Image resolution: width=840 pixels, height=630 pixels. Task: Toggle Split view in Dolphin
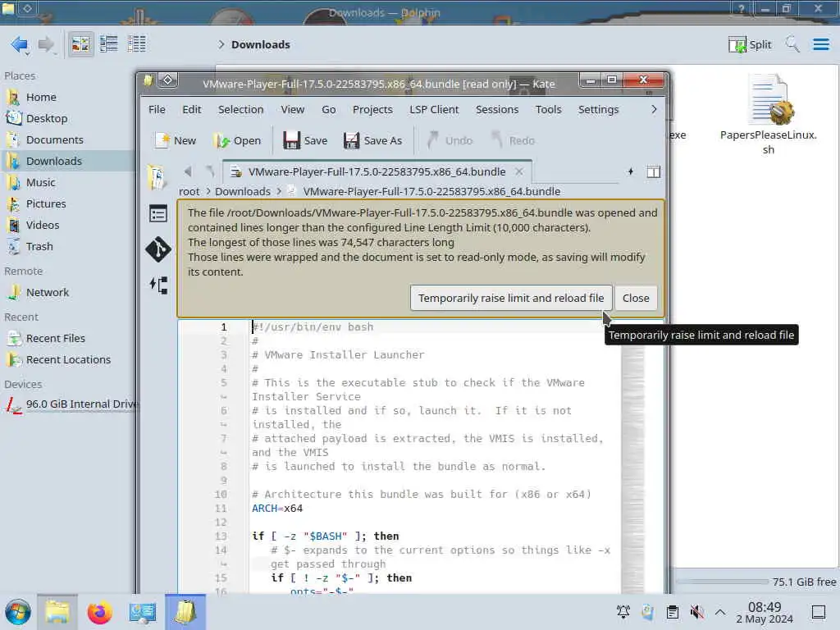point(750,44)
